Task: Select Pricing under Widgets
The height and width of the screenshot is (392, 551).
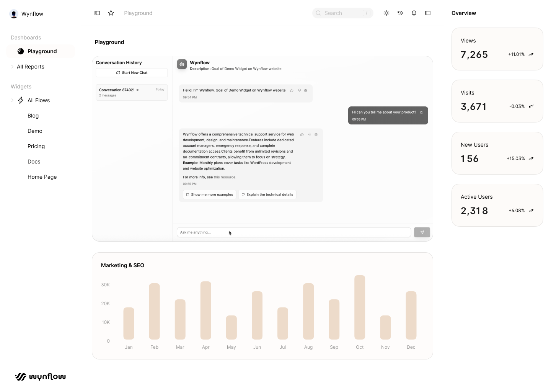Action: point(36,146)
